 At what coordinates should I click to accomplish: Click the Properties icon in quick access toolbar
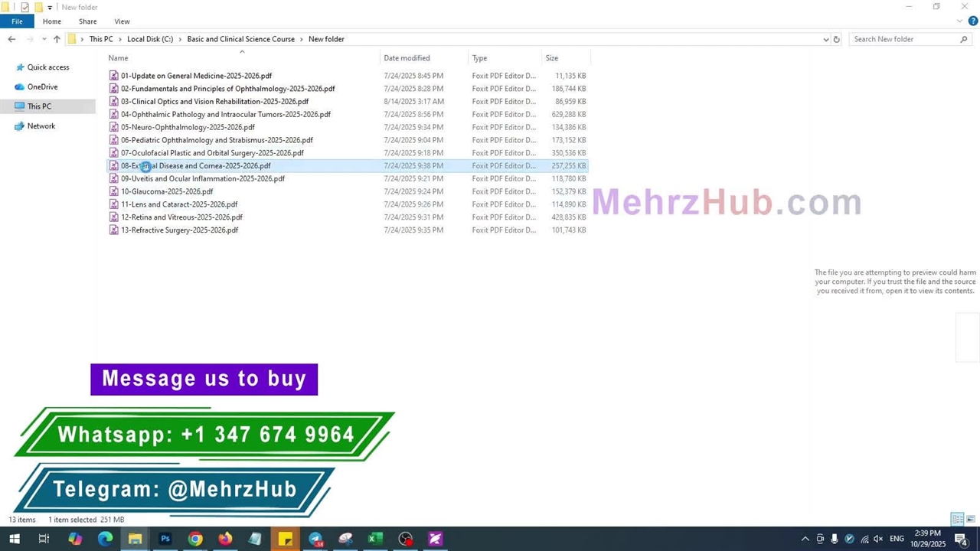point(24,7)
